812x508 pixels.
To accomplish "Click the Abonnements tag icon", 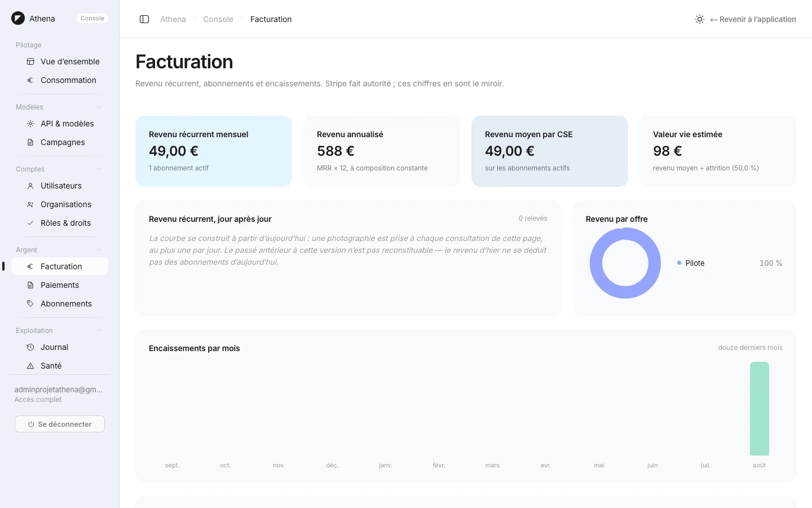I will pos(30,304).
